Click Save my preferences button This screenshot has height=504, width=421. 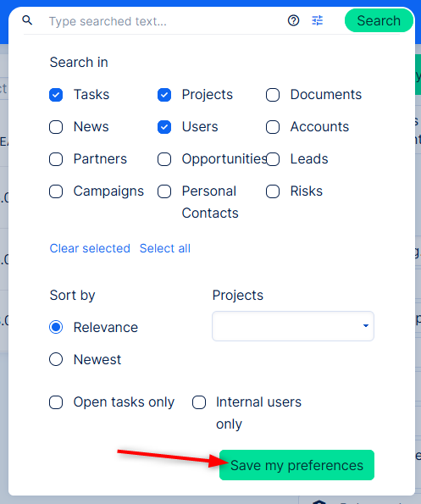(x=296, y=465)
